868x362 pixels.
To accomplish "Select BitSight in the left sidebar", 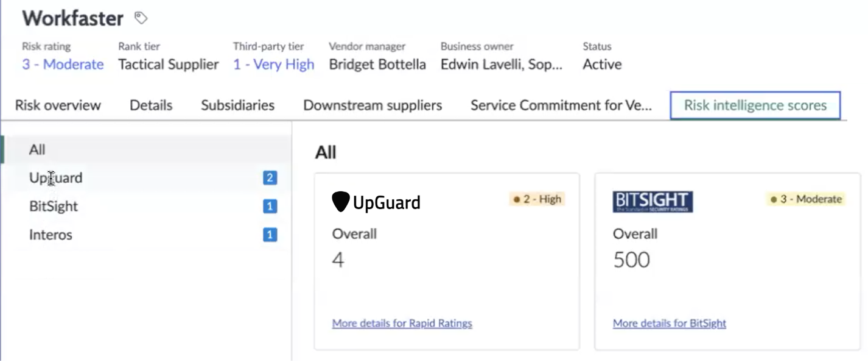I will (x=146, y=207).
